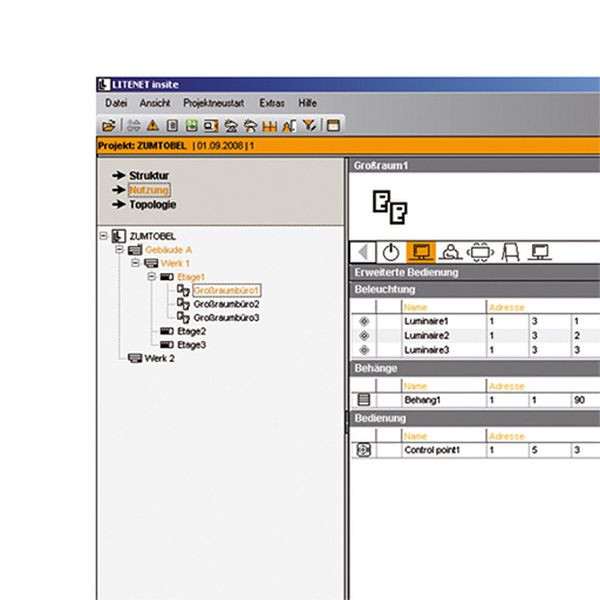The width and height of the screenshot is (600, 600).
Task: Collapse the Gebäude A tree node
Action: point(120,249)
